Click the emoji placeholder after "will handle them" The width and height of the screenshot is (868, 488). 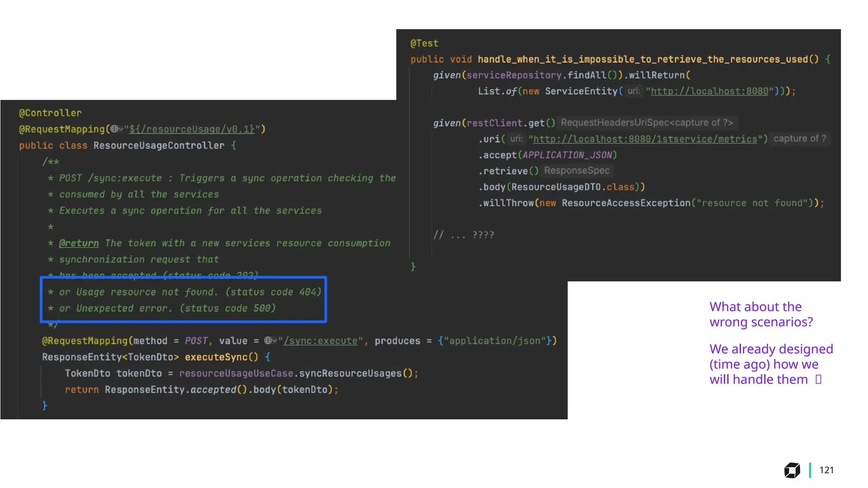818,380
